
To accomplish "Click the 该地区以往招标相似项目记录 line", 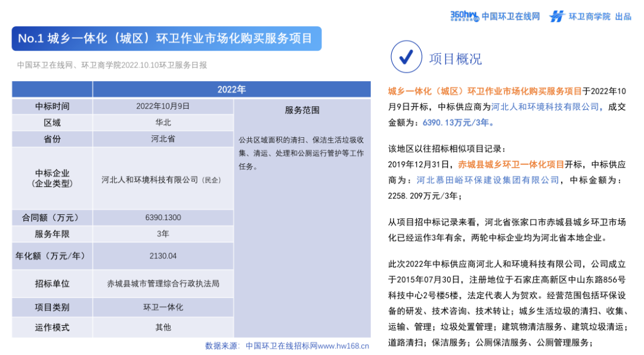I will pos(447,149).
